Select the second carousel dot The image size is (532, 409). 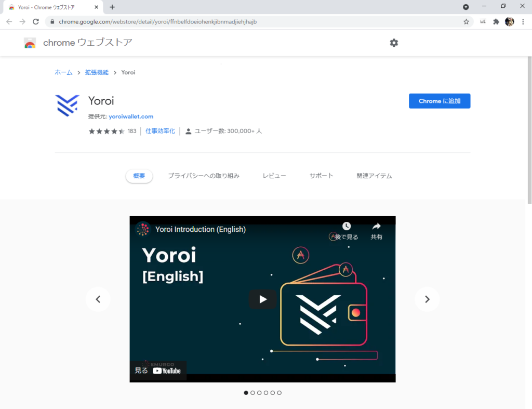coord(252,393)
